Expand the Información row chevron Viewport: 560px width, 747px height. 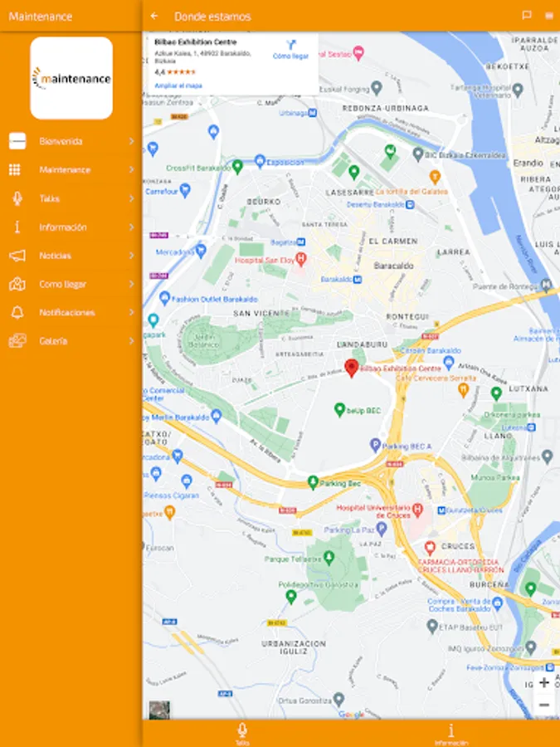(131, 227)
